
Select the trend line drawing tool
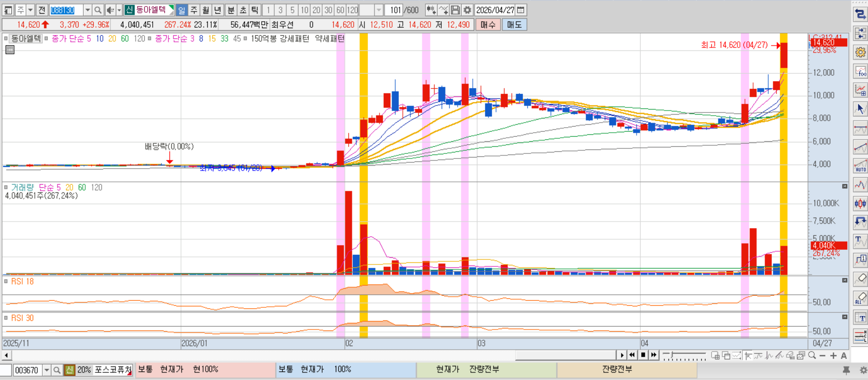[x=860, y=147]
